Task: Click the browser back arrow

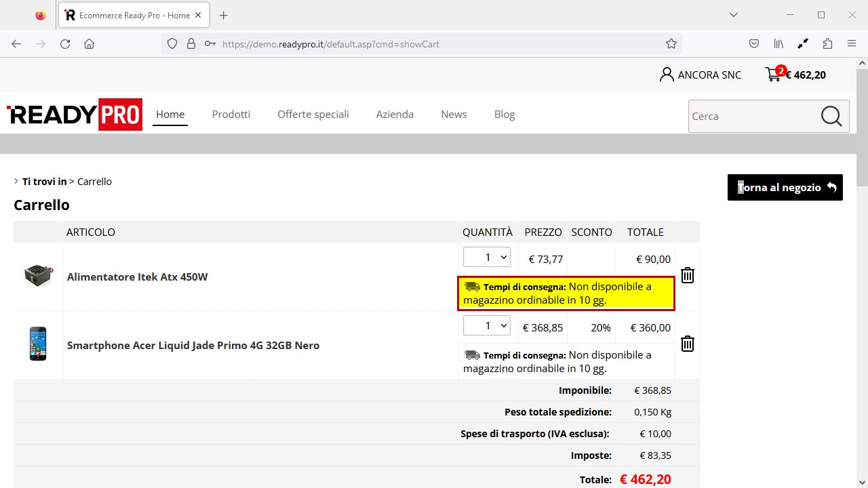Action: point(16,44)
